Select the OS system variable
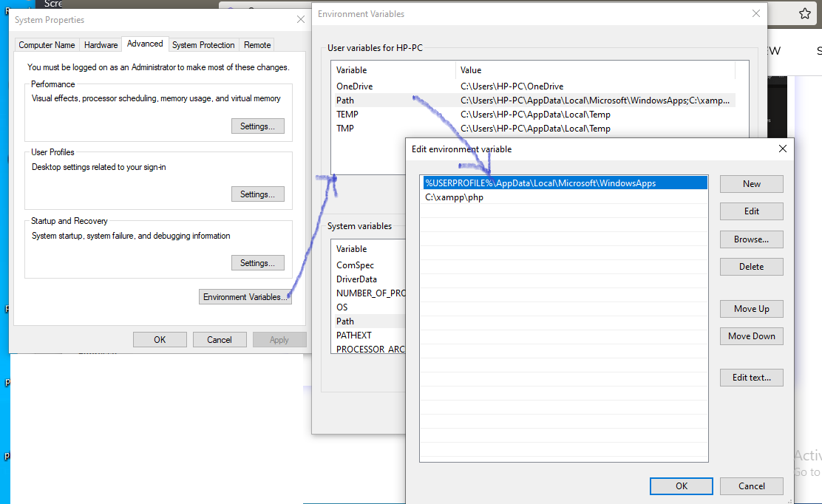The width and height of the screenshot is (822, 504). pyautogui.click(x=369, y=307)
